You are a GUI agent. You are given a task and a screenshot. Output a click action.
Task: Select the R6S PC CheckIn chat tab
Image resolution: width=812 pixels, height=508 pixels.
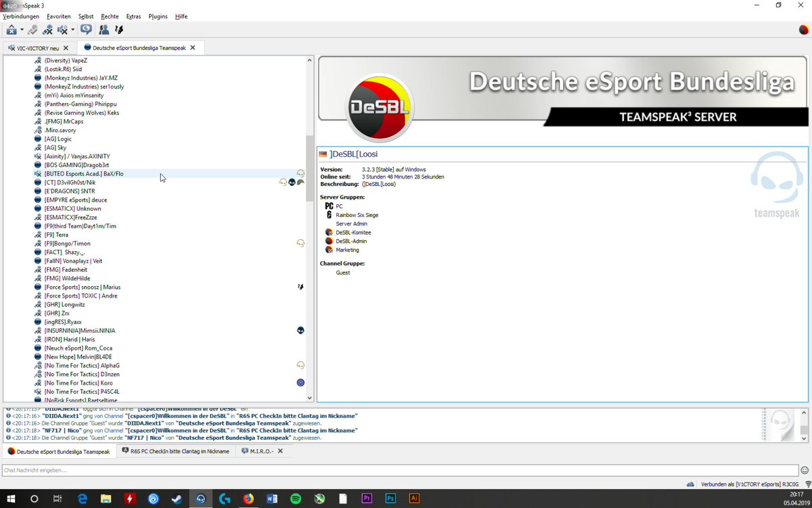coord(175,451)
